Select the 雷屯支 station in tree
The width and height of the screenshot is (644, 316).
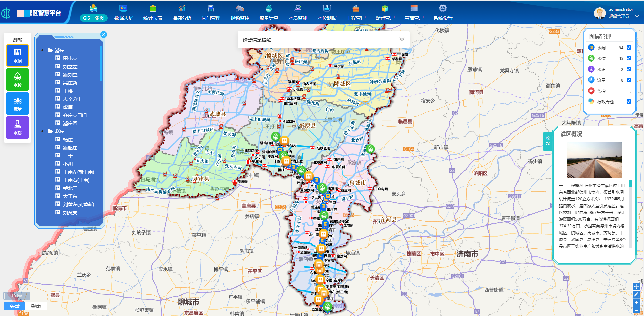click(x=70, y=58)
